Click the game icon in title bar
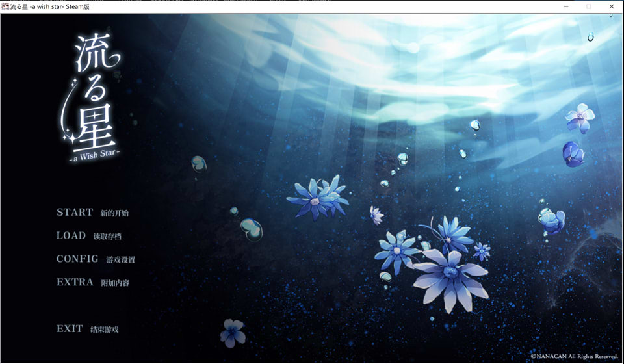624x364 pixels. pos(5,6)
